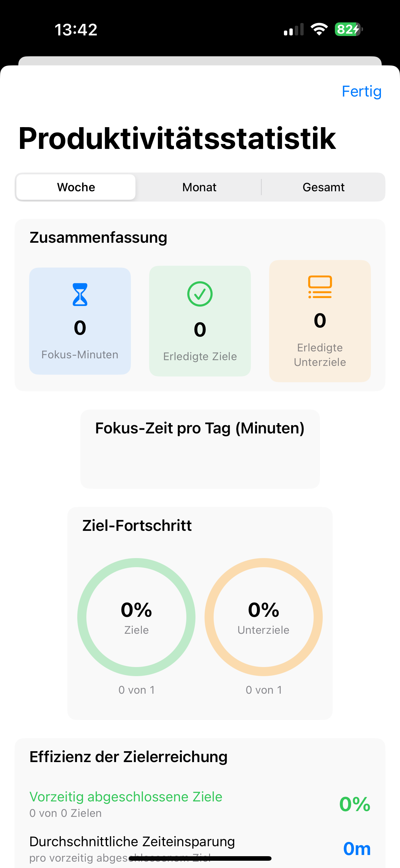
Task: Tap the home indicator bar
Action: 200,858
